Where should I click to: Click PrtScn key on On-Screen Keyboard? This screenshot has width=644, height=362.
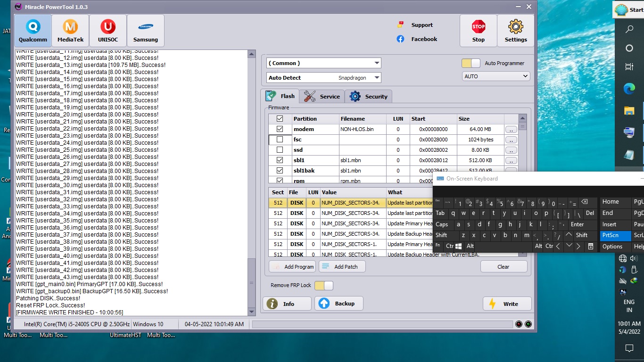[x=615, y=235]
